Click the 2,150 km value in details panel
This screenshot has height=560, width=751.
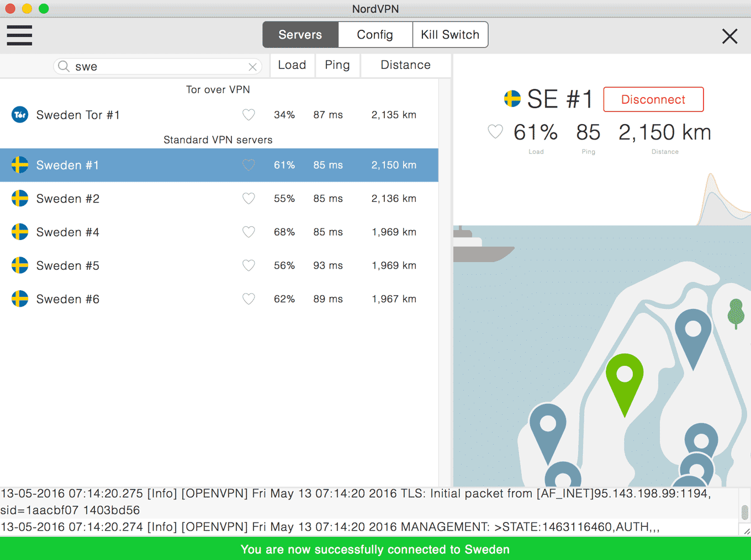[x=665, y=132]
